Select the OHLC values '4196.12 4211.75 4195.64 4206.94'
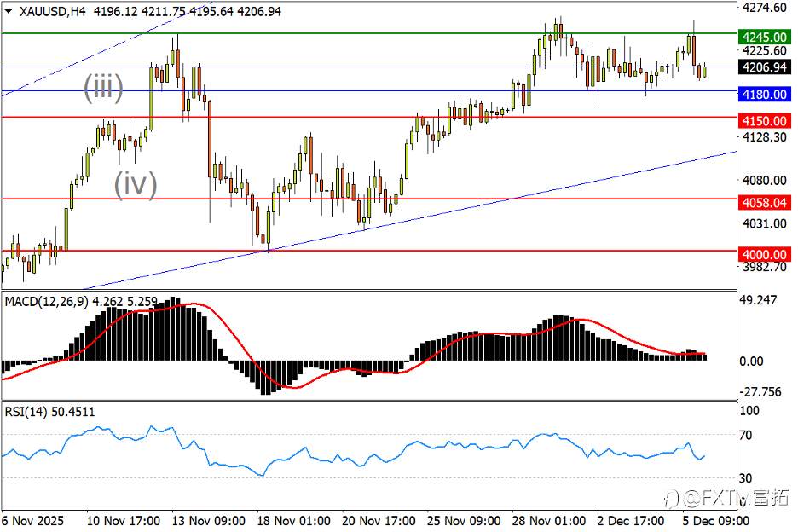The width and height of the screenshot is (798, 532). point(188,11)
